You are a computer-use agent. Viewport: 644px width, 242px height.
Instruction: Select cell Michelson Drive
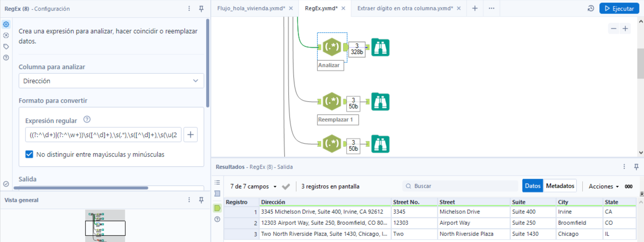click(474, 212)
